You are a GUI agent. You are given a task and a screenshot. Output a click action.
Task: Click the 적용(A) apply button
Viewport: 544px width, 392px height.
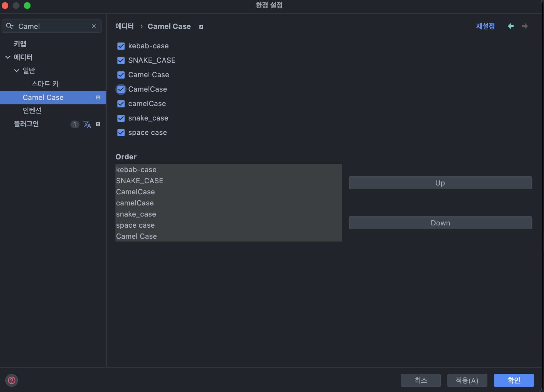coord(467,380)
